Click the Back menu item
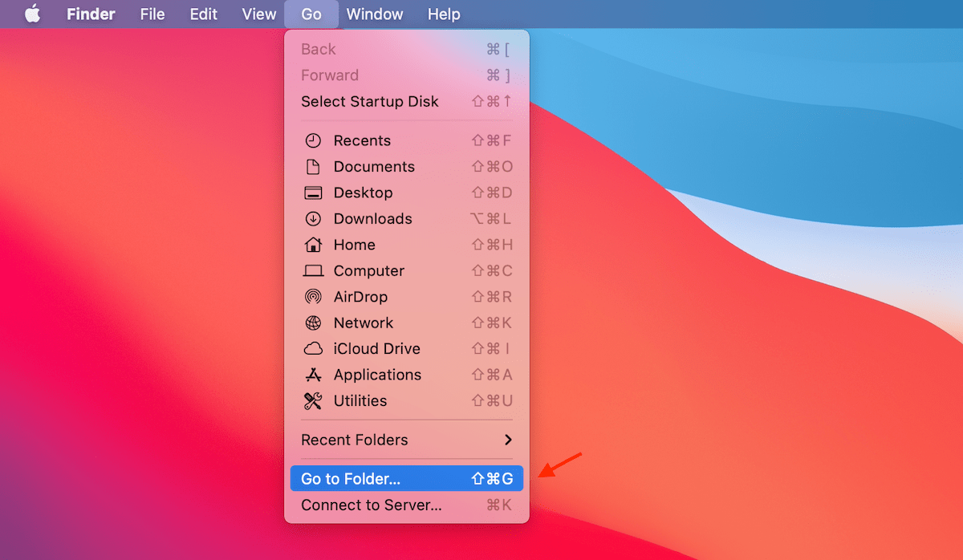Image resolution: width=963 pixels, height=560 pixels. 406,50
